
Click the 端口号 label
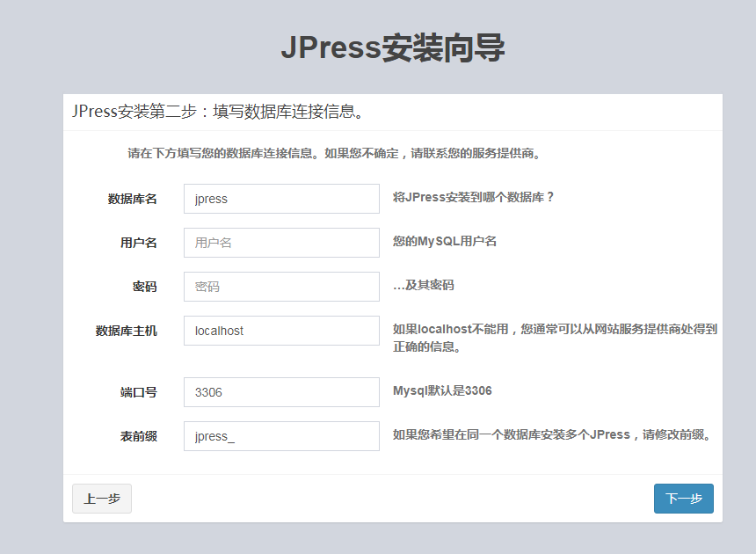tap(138, 392)
